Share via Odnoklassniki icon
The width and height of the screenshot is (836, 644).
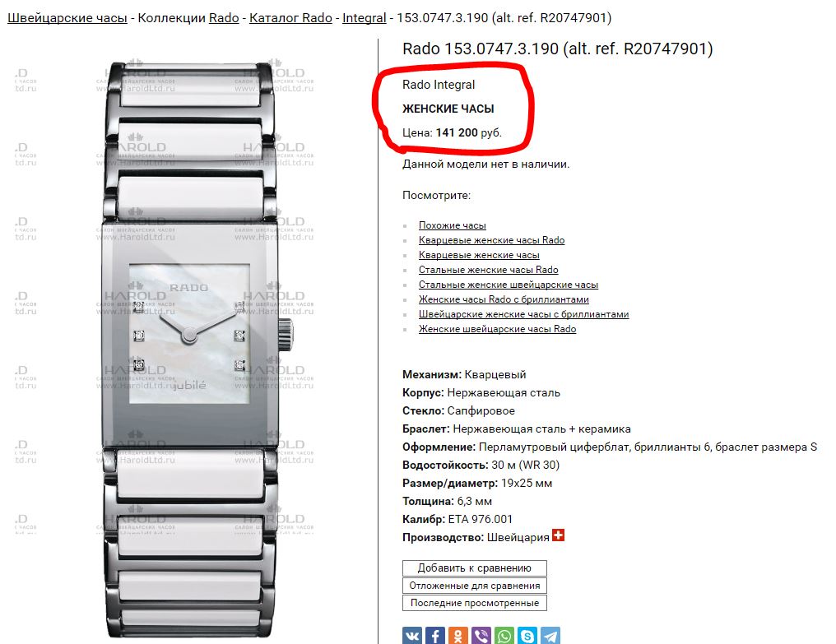(458, 636)
